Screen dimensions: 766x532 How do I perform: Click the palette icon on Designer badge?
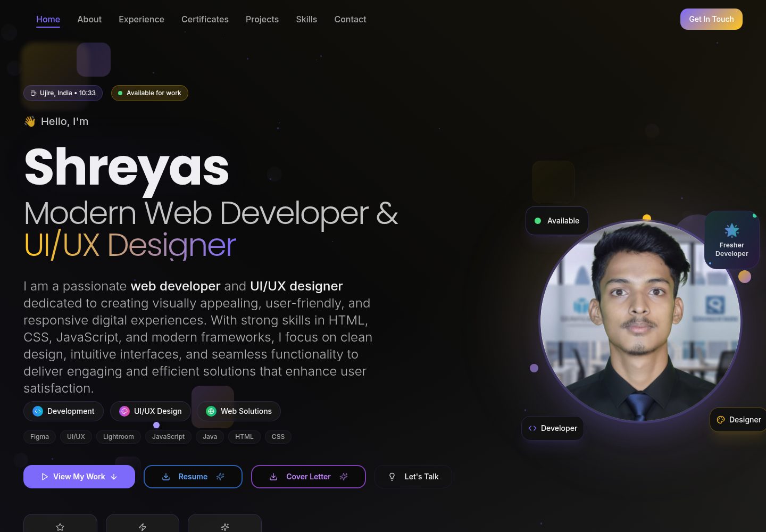click(721, 420)
